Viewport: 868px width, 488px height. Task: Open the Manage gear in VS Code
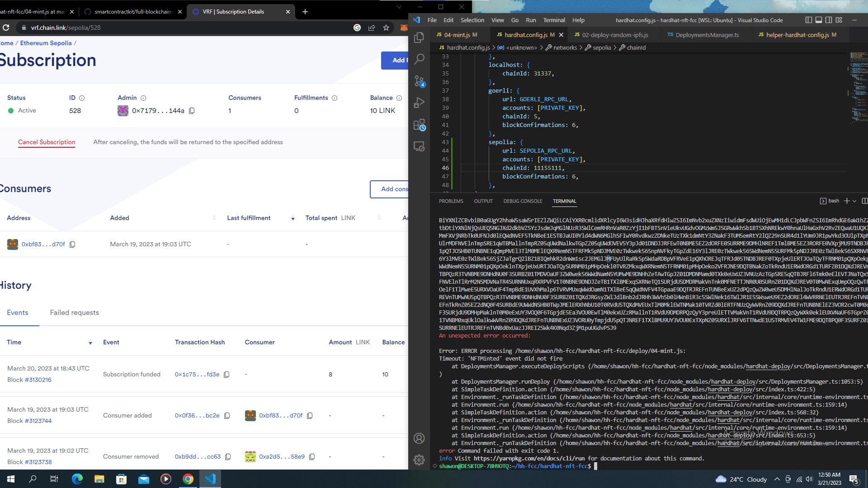click(x=419, y=460)
